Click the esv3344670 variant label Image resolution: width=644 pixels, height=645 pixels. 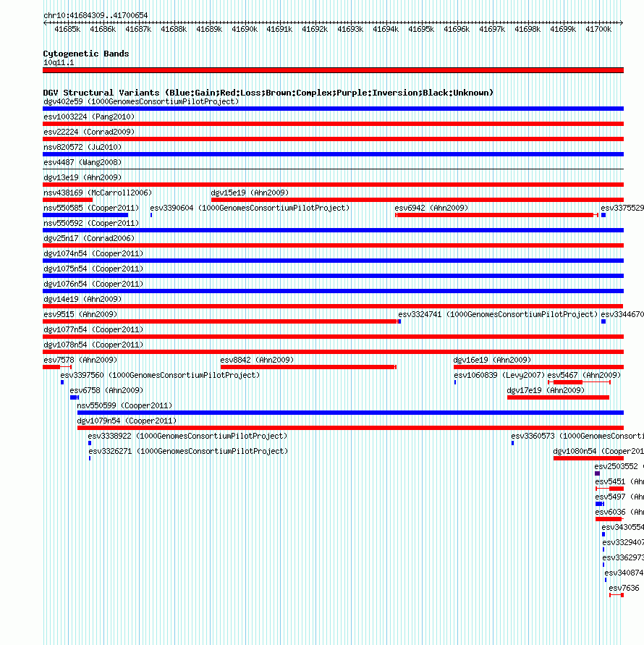[622, 314]
